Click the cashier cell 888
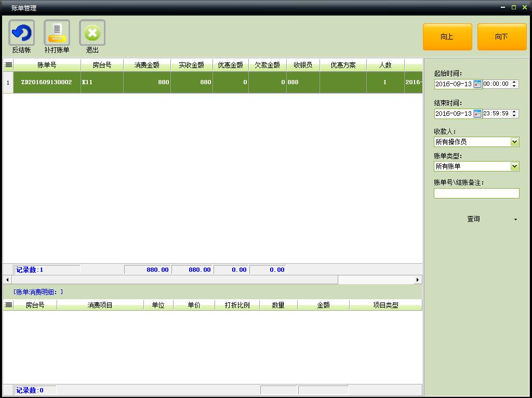This screenshot has width=532, height=398. [303, 82]
